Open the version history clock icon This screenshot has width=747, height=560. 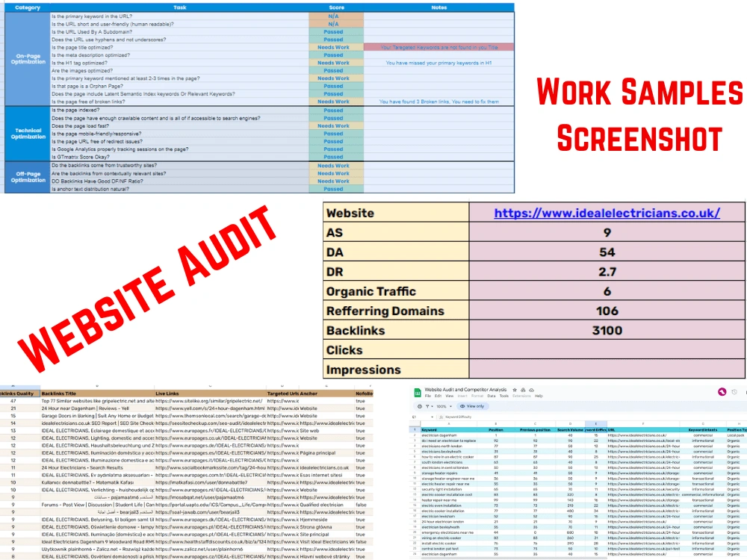734,392
